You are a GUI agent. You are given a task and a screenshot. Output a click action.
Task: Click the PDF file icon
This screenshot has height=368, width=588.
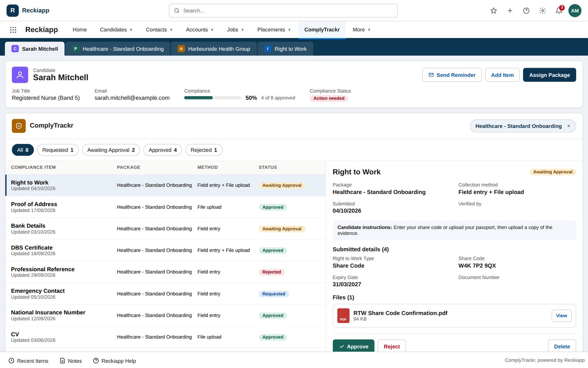click(343, 316)
